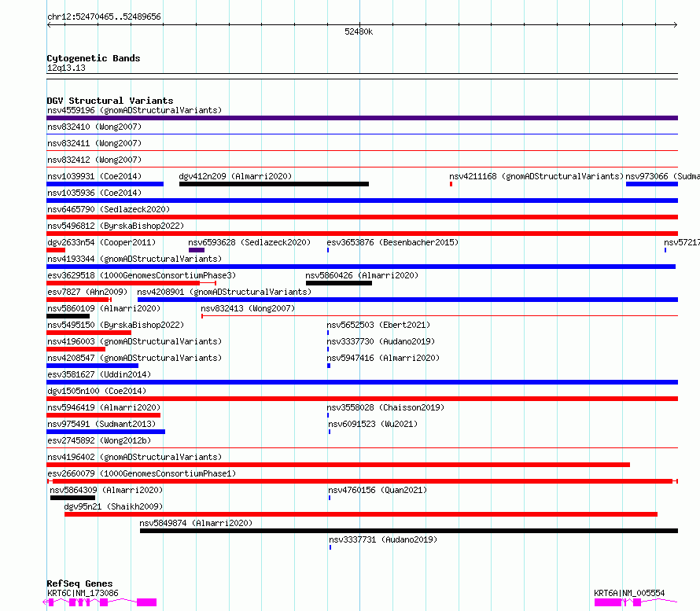Open the nsv4196003 (gnomADStructuralVariants) label
This screenshot has width=700, height=611.
click(x=134, y=341)
